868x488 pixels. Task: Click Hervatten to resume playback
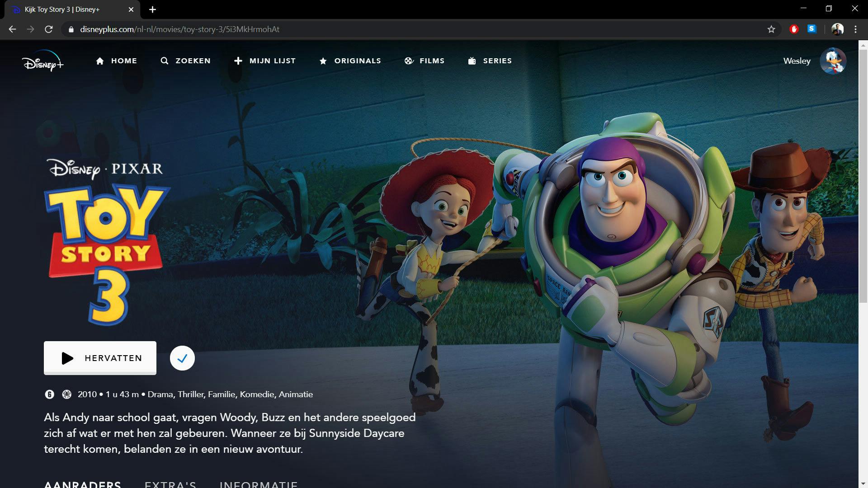[x=99, y=358]
